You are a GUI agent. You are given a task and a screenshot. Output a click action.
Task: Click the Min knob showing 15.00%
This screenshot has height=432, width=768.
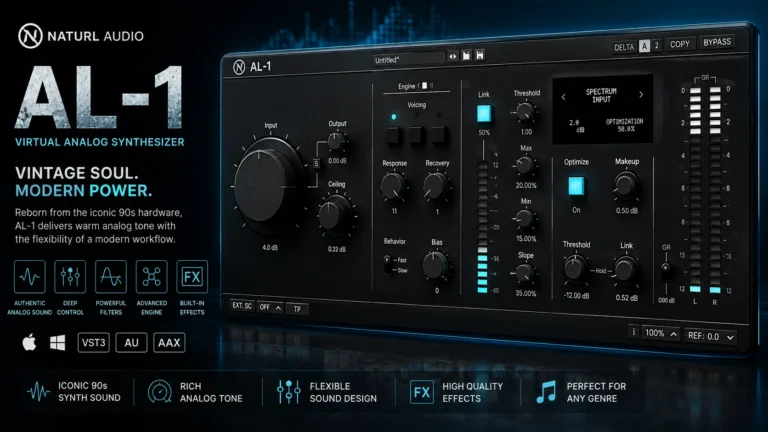pyautogui.click(x=525, y=219)
